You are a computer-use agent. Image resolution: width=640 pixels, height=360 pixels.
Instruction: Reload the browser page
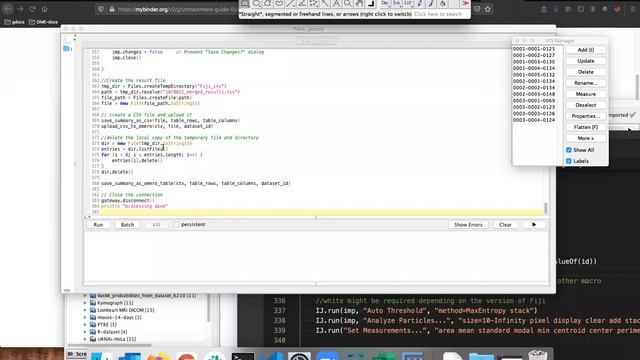pyautogui.click(x=32, y=9)
